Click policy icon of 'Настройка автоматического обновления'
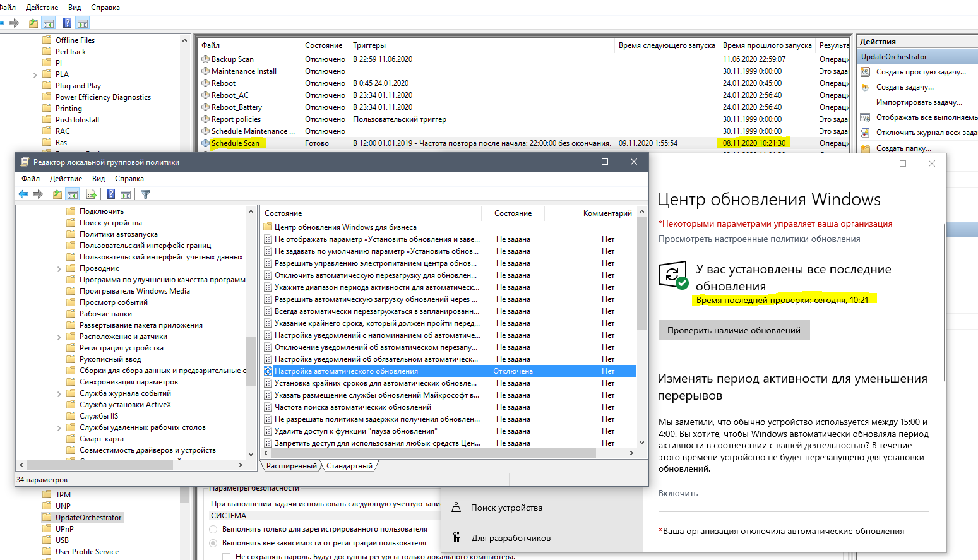The height and width of the screenshot is (560, 978). [268, 371]
